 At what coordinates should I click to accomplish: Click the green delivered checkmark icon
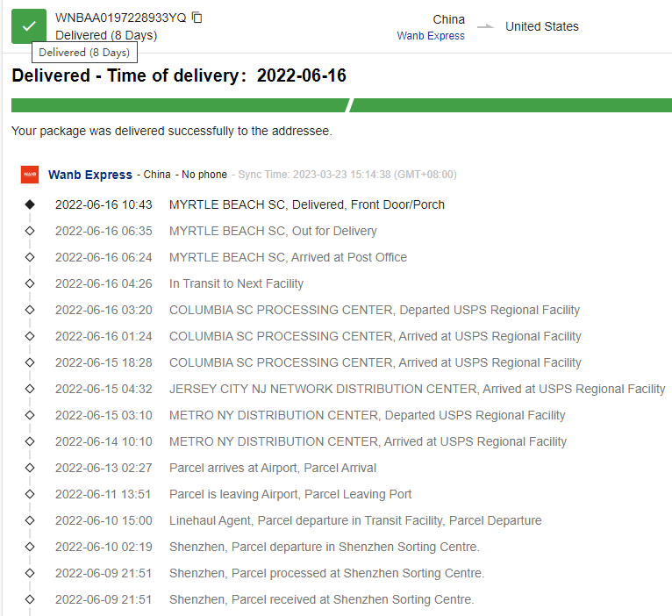click(29, 25)
